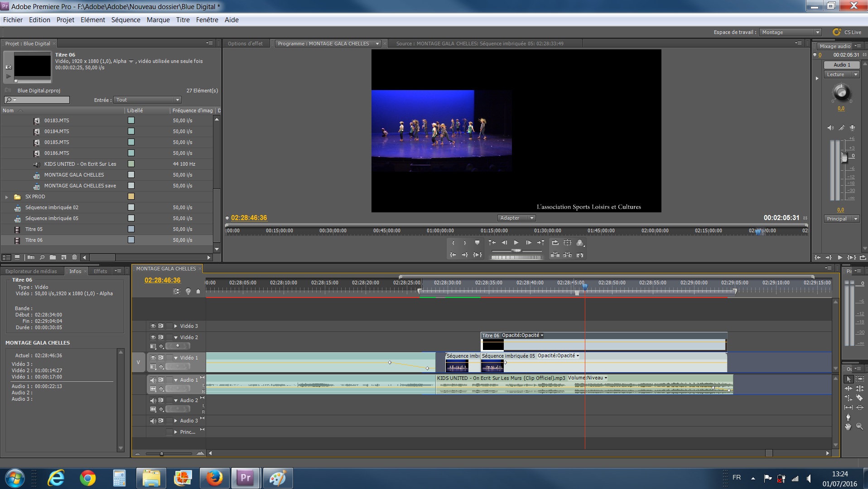Collapse the Audio 1 track

tap(176, 380)
